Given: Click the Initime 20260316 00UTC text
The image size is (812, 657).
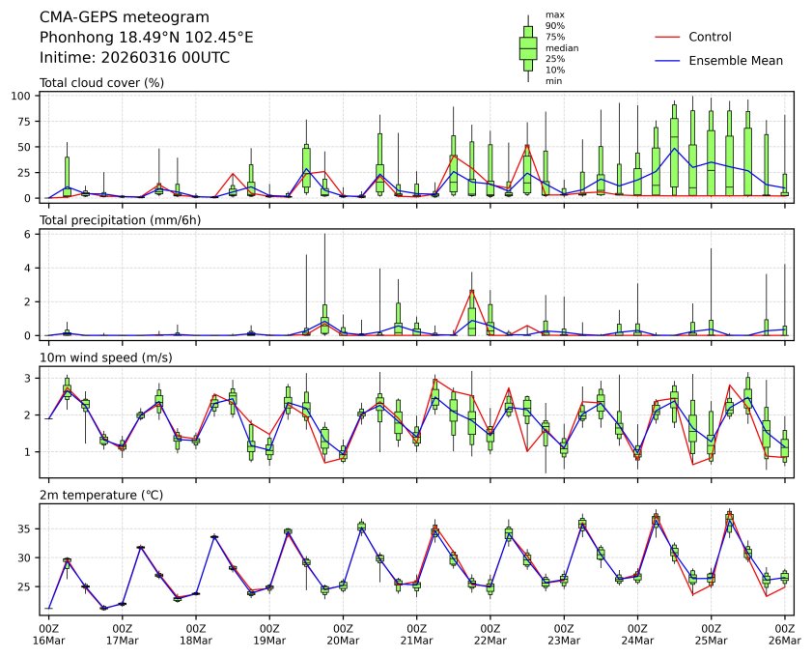Looking at the screenshot, I should coord(134,58).
